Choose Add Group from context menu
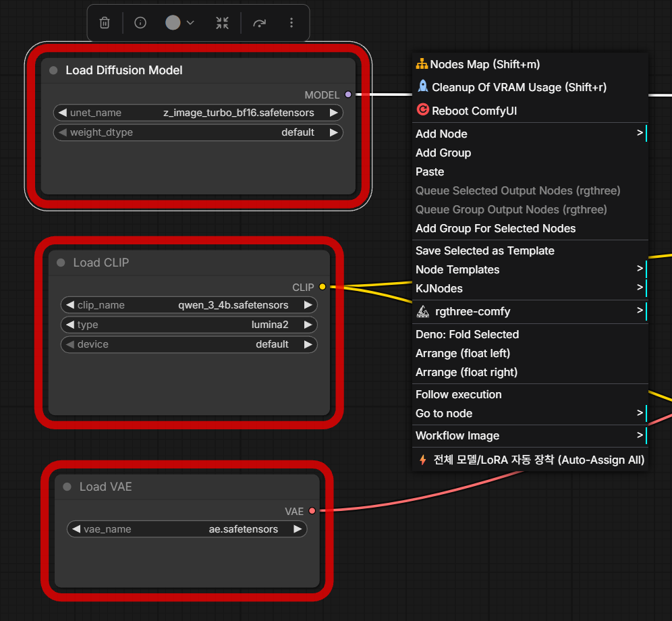 [x=530, y=153]
